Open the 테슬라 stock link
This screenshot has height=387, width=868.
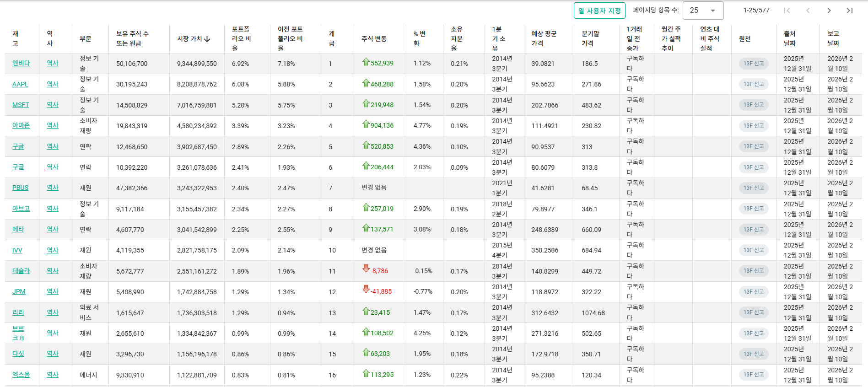point(21,271)
